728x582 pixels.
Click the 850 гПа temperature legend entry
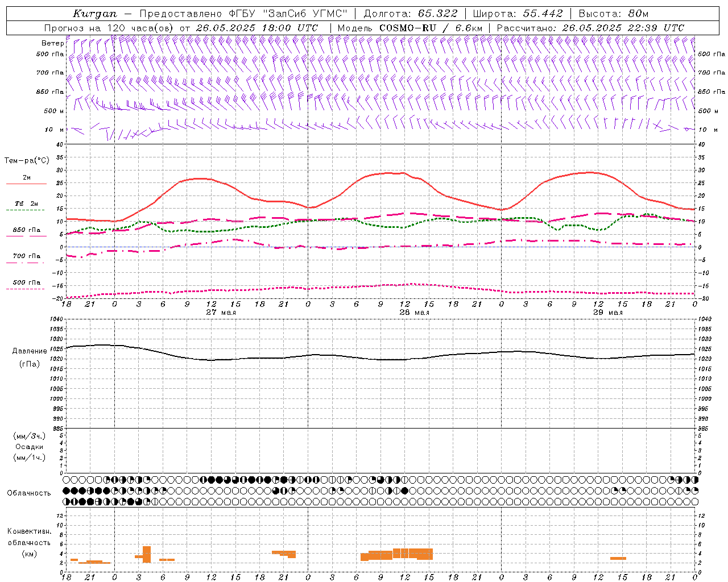(26, 230)
